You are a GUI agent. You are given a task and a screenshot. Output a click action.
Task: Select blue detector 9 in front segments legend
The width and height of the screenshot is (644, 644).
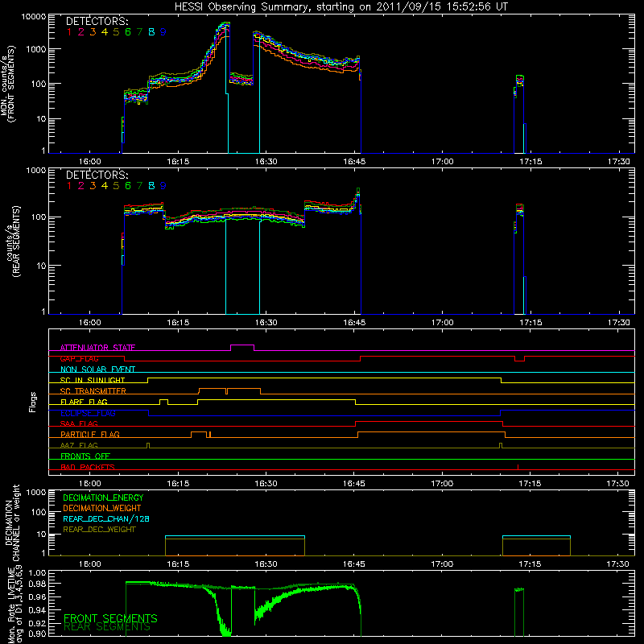(163, 32)
